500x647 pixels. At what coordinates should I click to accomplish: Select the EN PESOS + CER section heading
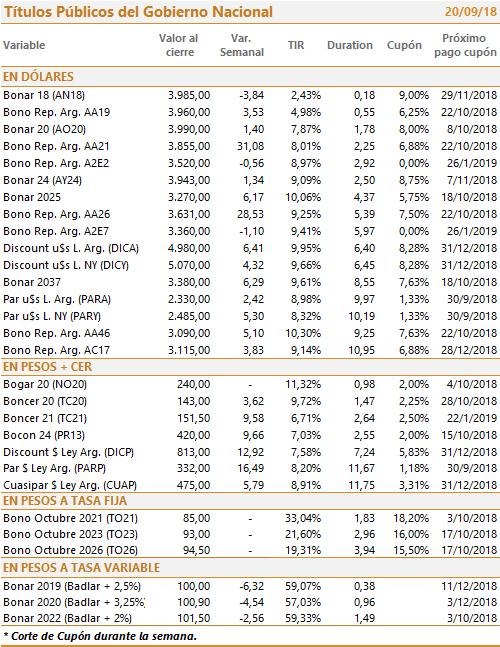pos(47,367)
